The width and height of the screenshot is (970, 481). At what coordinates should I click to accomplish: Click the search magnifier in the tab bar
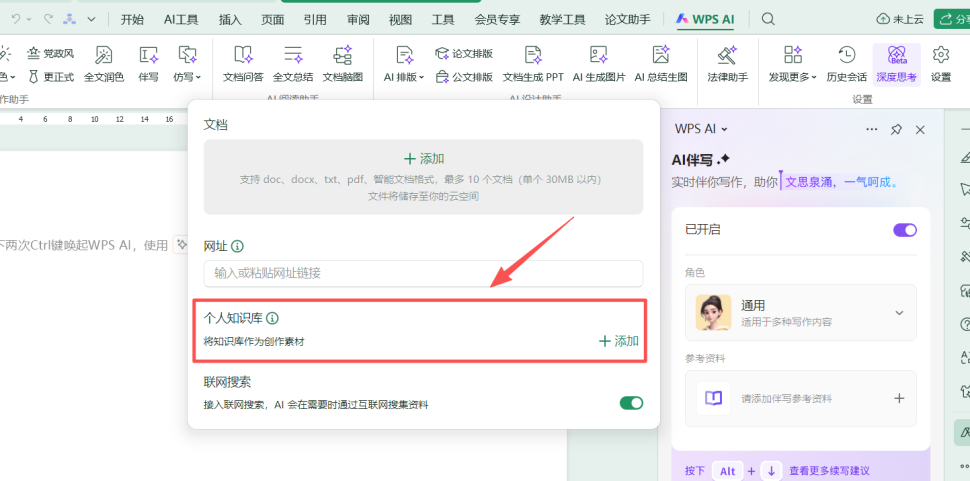coord(768,19)
